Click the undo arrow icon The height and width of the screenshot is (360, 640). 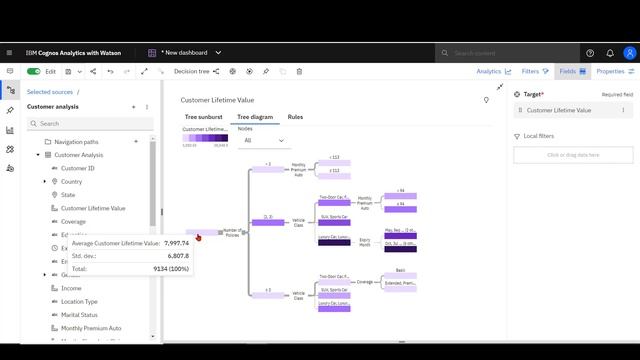point(110,71)
